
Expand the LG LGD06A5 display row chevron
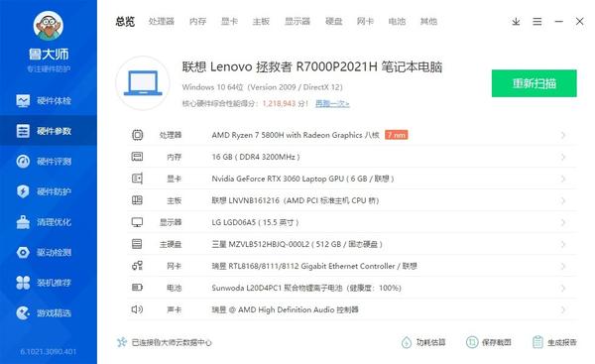click(x=563, y=222)
